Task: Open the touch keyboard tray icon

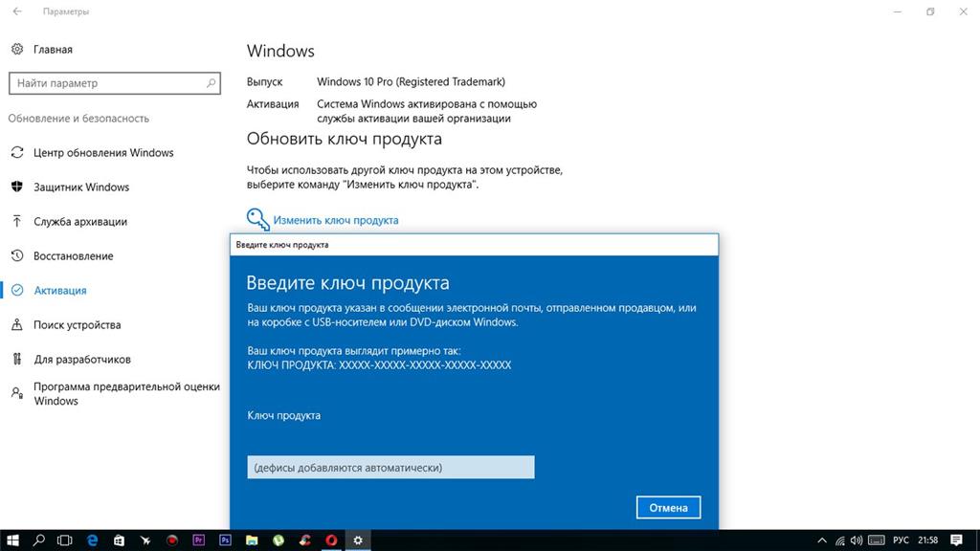Action: click(x=877, y=540)
